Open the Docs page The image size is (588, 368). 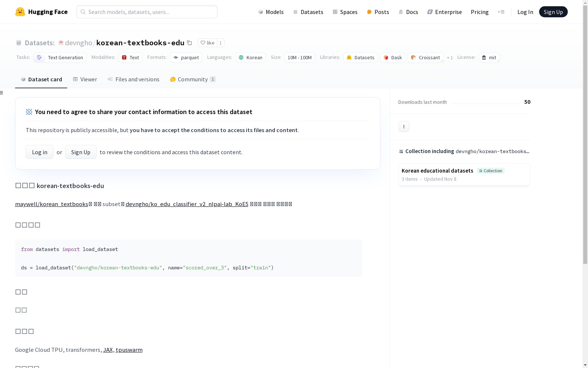click(408, 12)
